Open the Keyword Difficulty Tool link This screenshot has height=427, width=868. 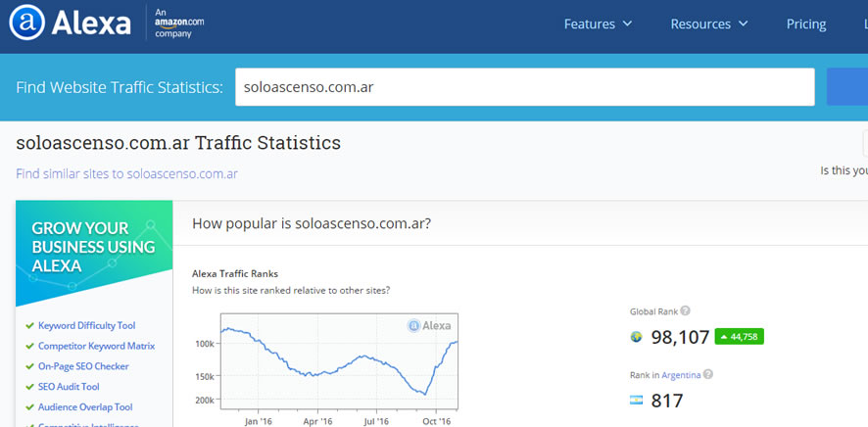click(x=87, y=326)
